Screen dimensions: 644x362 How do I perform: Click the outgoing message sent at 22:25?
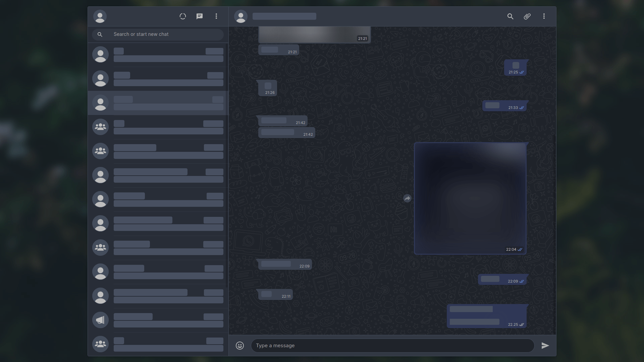pyautogui.click(x=486, y=316)
